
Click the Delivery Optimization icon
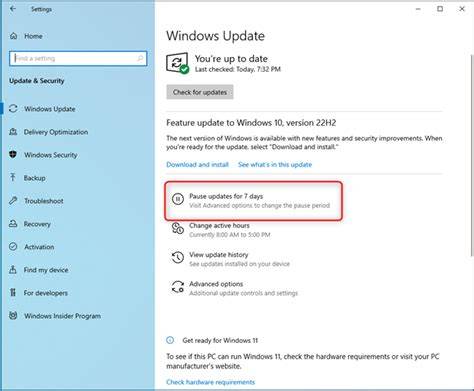(13, 132)
